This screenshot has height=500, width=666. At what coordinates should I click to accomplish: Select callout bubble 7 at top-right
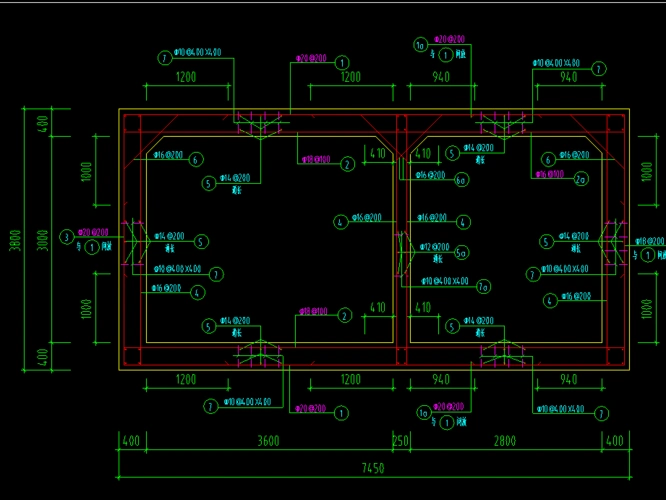click(x=599, y=69)
